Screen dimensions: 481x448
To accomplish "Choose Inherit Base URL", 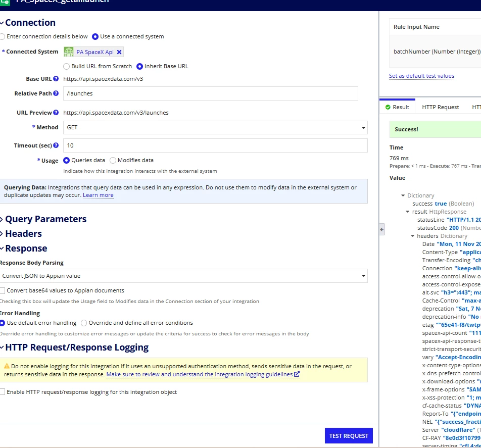I will pos(139,66).
